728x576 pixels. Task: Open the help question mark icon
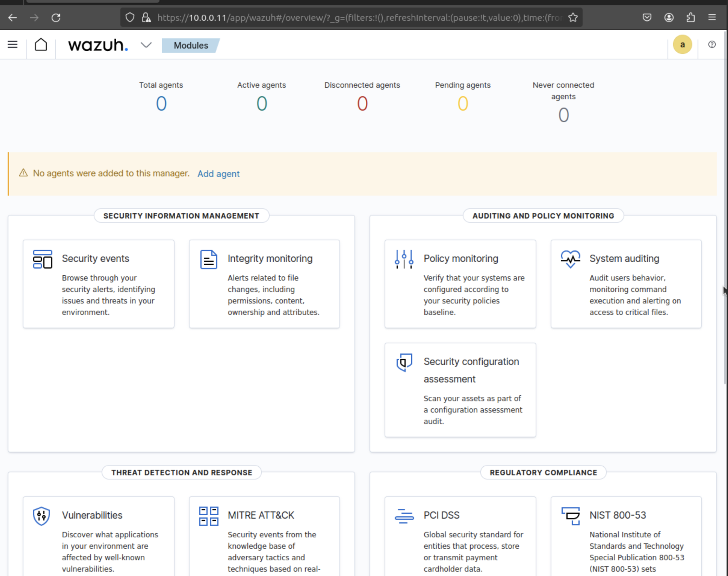tap(712, 44)
